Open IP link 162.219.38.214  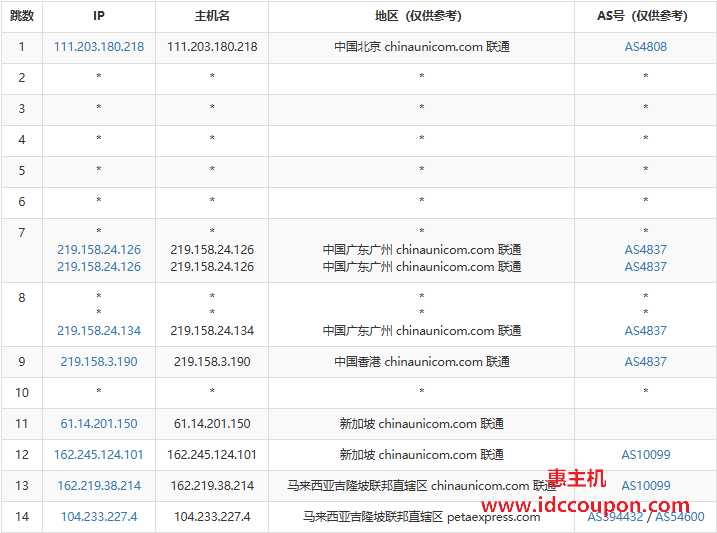[99, 485]
